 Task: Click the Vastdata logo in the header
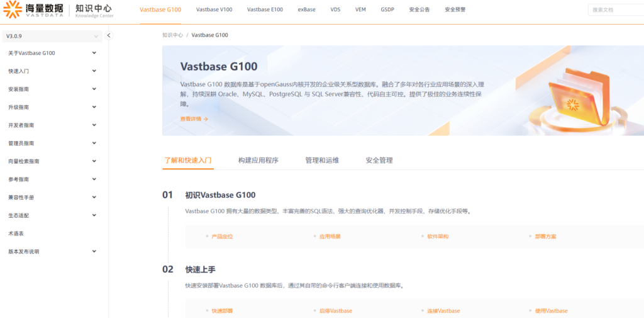(x=33, y=9)
